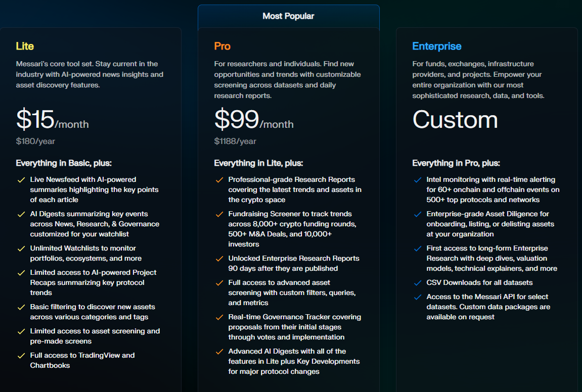Click the $15/month Lite price
Viewport: 582px width, 392px height.
coord(52,120)
